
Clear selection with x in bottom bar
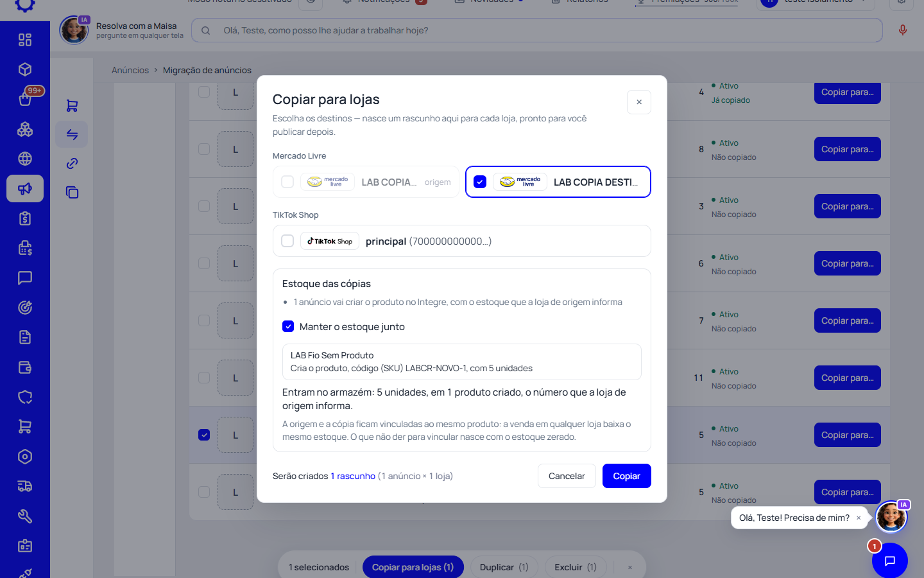[x=629, y=567]
